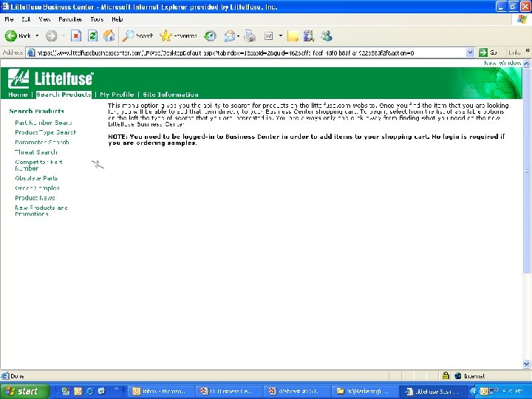Go to the Home site tab
Image resolution: width=532 pixels, height=399 pixels.
point(18,95)
